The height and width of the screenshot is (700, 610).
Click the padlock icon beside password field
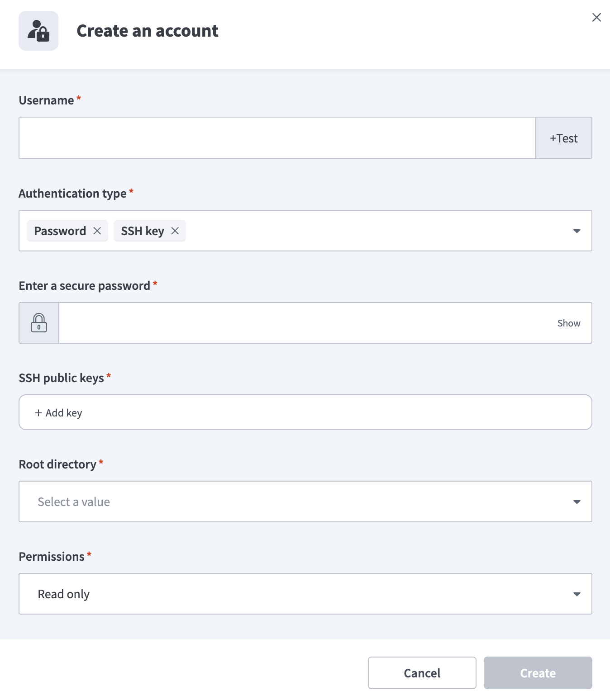(x=38, y=322)
